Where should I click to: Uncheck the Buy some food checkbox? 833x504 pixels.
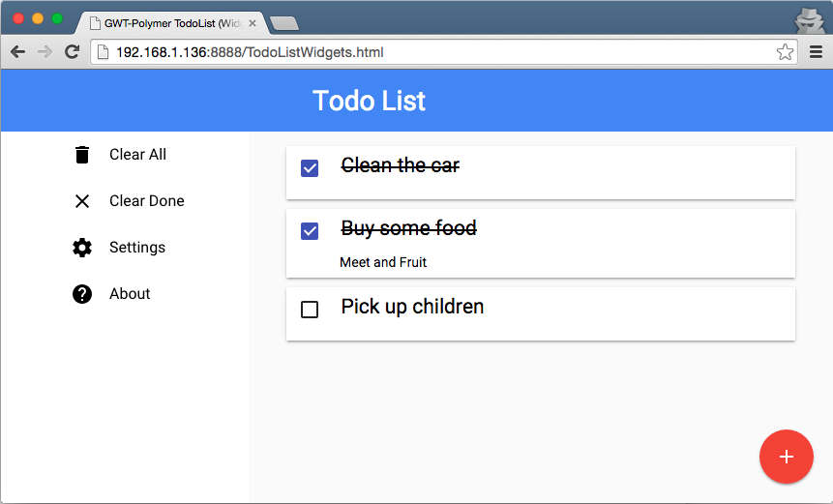(310, 231)
